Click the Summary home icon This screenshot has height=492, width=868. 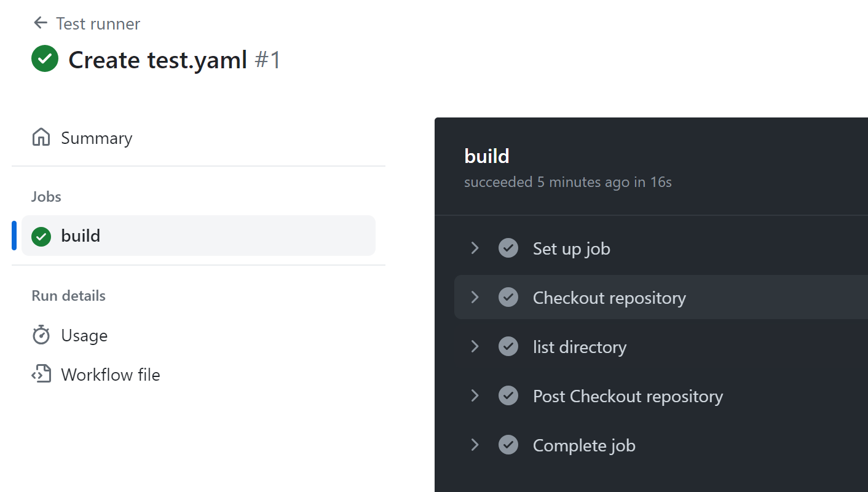click(41, 137)
